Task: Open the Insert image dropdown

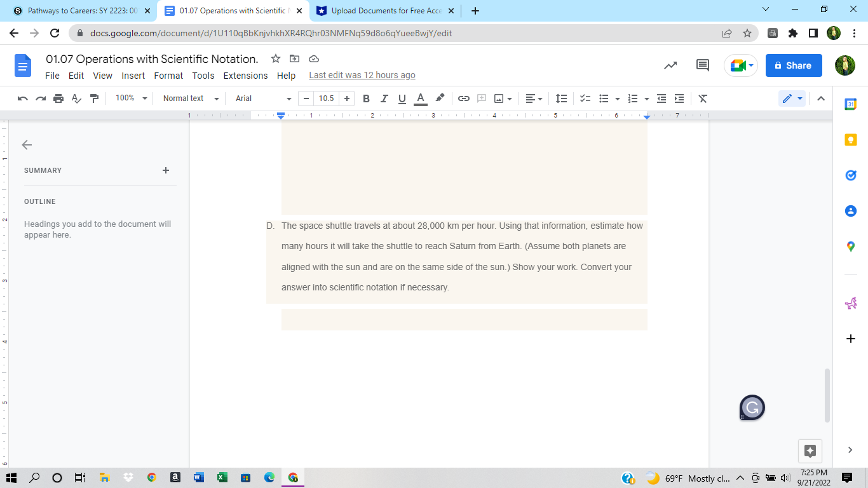Action: pos(503,98)
